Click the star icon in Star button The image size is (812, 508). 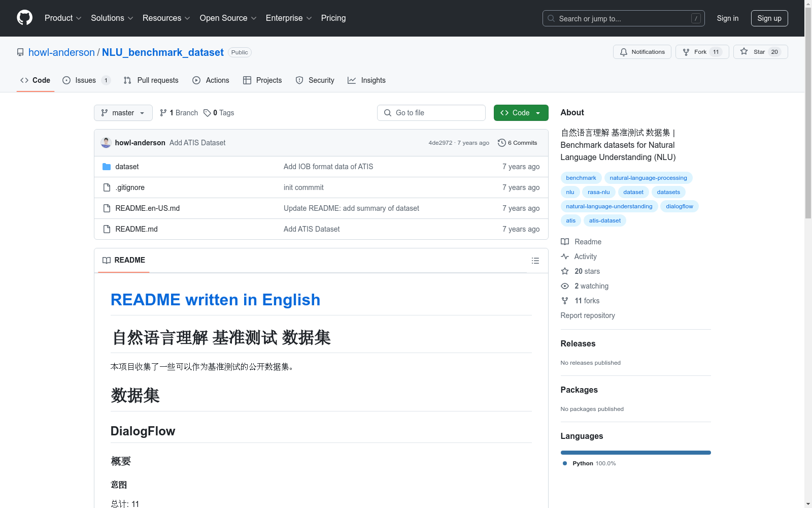click(x=744, y=51)
